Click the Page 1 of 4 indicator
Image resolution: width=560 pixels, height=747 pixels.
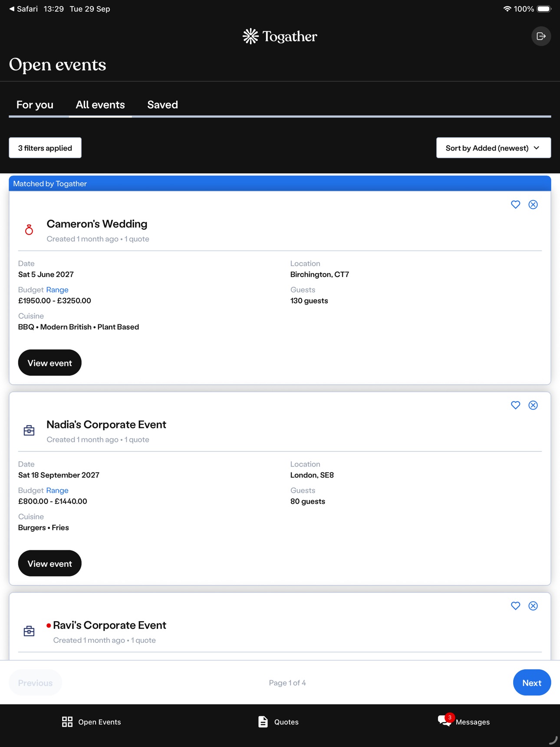(x=287, y=683)
